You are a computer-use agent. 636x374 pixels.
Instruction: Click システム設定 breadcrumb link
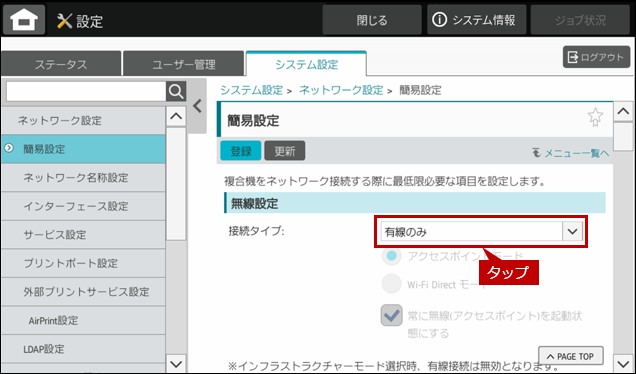tap(251, 90)
